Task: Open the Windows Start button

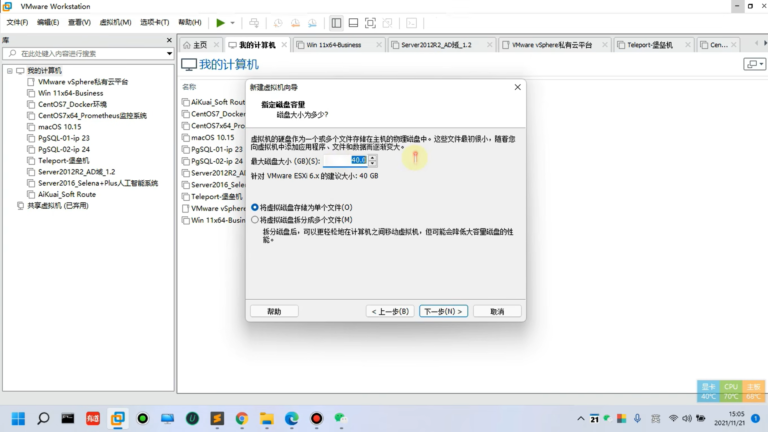Action: 18,419
